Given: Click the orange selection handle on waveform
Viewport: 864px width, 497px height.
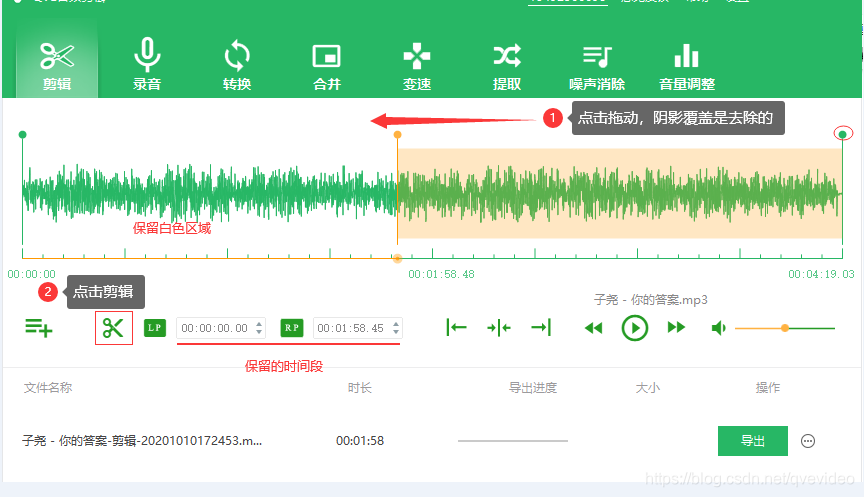Looking at the screenshot, I should [397, 134].
